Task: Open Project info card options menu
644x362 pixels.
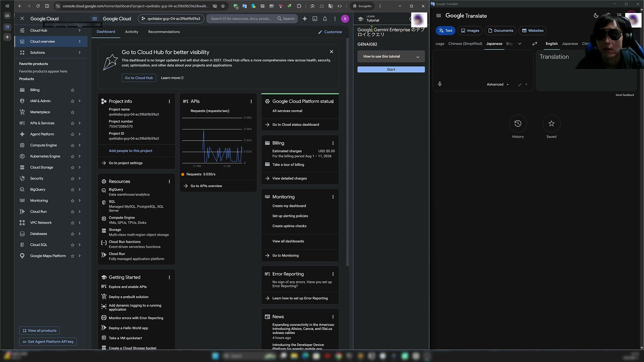Action: point(169,101)
